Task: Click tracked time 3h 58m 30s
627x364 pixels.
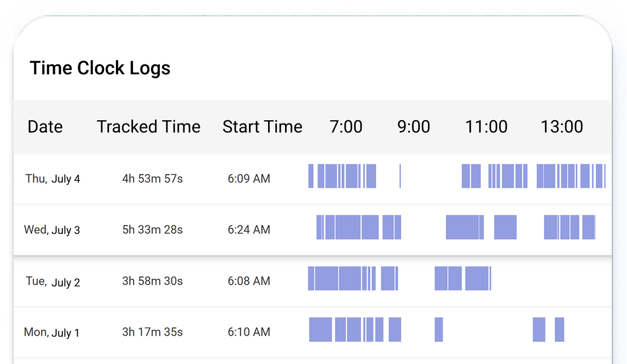Action: 152,281
